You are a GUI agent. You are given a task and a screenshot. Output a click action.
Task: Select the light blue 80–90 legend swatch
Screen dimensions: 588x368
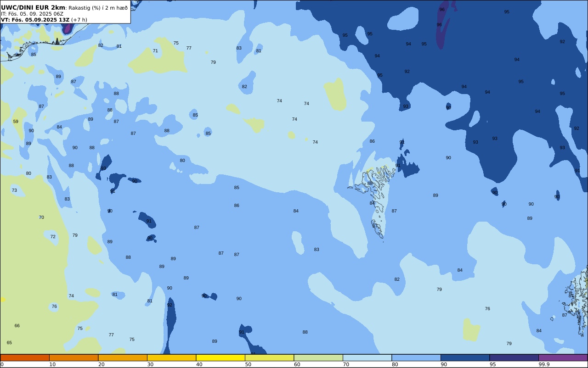click(416, 357)
